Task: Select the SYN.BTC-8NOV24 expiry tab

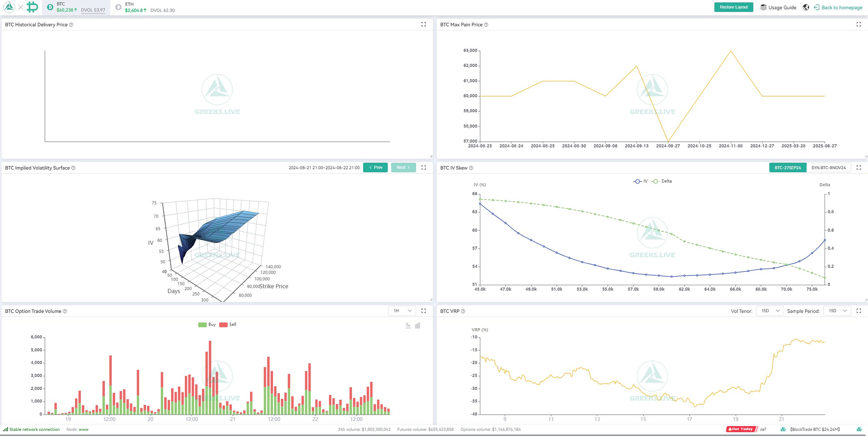Action: pyautogui.click(x=828, y=167)
